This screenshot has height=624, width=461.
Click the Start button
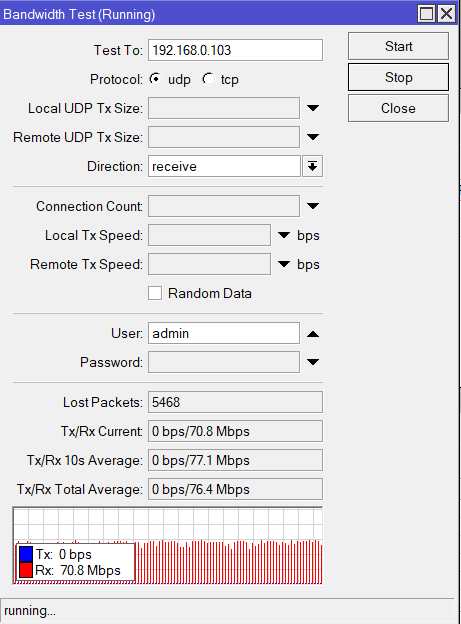398,46
